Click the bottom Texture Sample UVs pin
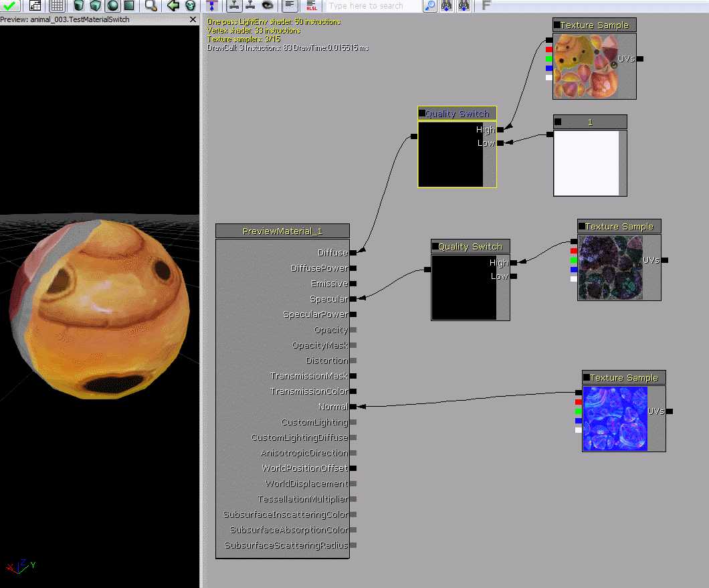 670,411
